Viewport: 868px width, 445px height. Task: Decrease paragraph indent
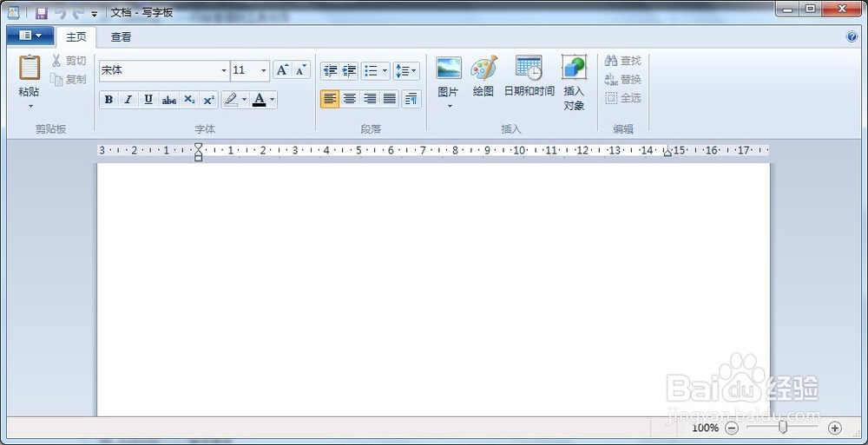331,71
